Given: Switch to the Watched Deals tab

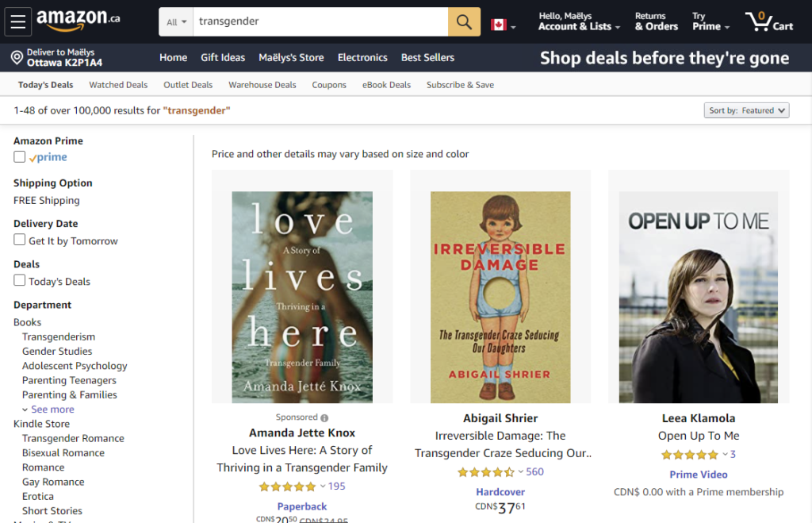Looking at the screenshot, I should pyautogui.click(x=118, y=85).
